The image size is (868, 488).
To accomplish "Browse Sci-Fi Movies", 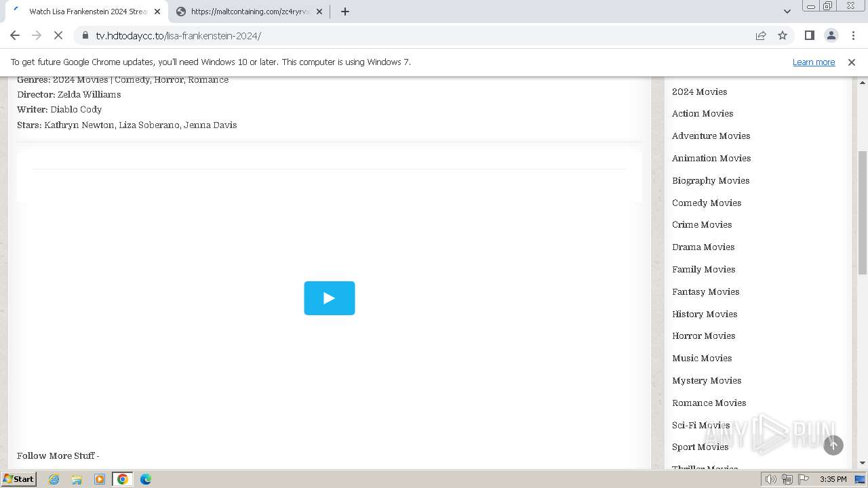I will [x=701, y=425].
